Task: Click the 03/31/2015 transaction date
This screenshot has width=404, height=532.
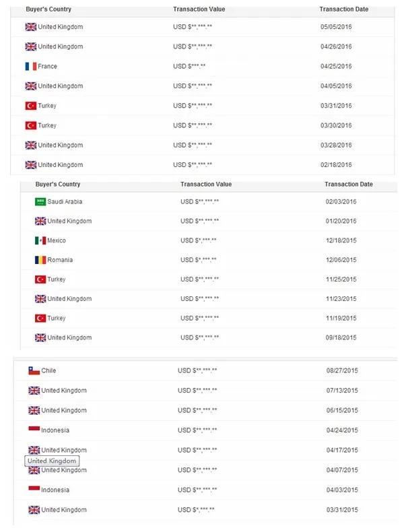Action: click(x=342, y=510)
